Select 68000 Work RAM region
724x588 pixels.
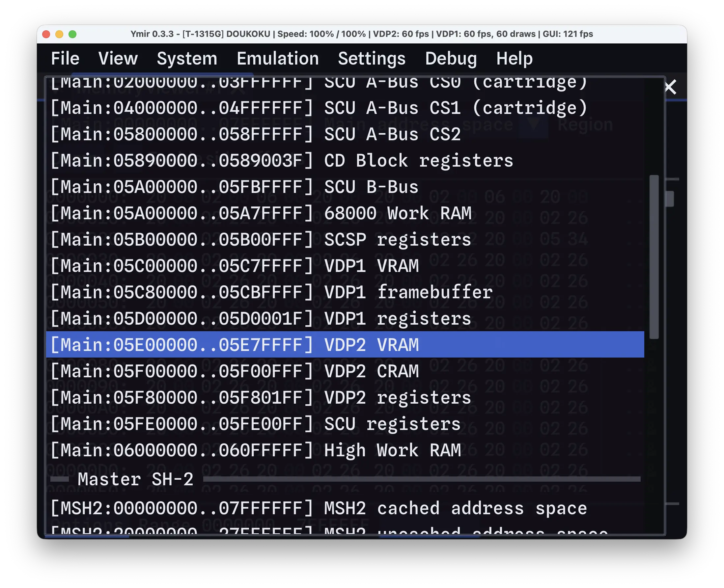(x=345, y=213)
